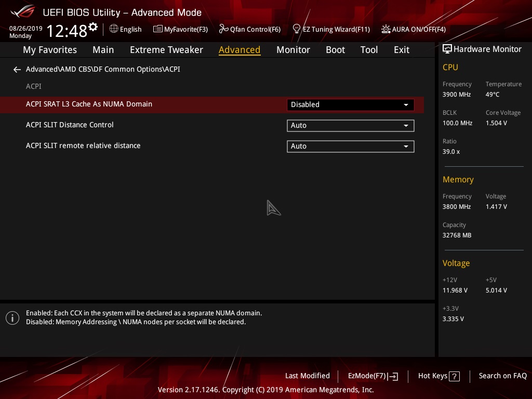
Task: Click the ACPI section heading
Action: [34, 87]
